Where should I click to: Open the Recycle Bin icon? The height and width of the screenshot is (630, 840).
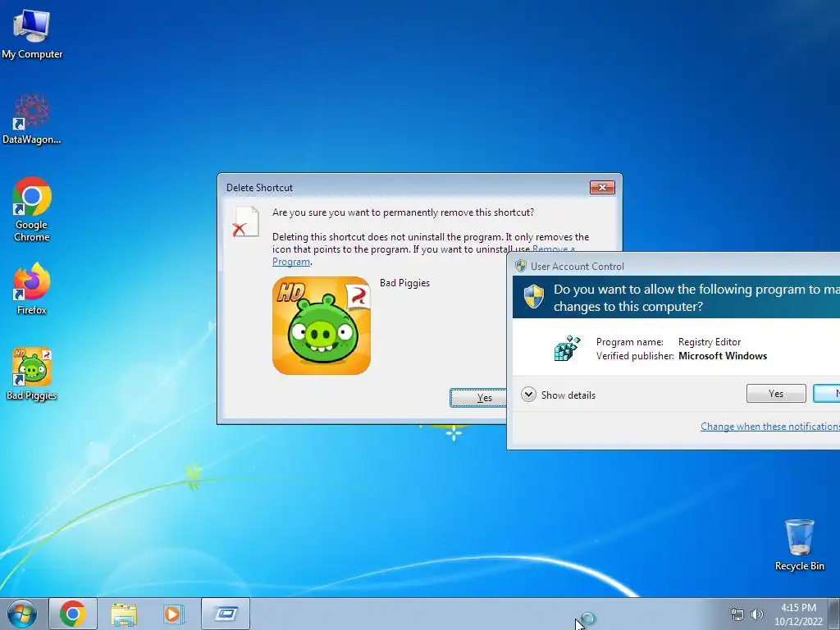coord(799,545)
